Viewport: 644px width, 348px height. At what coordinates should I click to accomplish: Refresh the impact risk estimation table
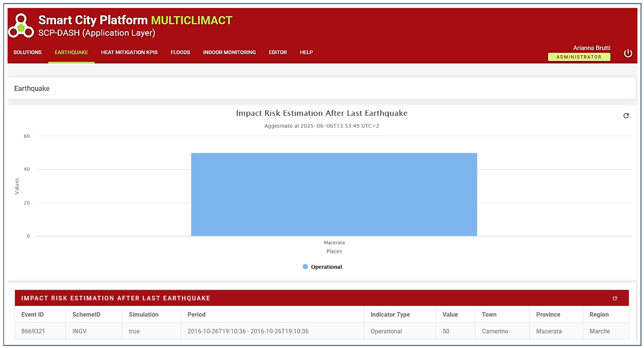point(615,298)
